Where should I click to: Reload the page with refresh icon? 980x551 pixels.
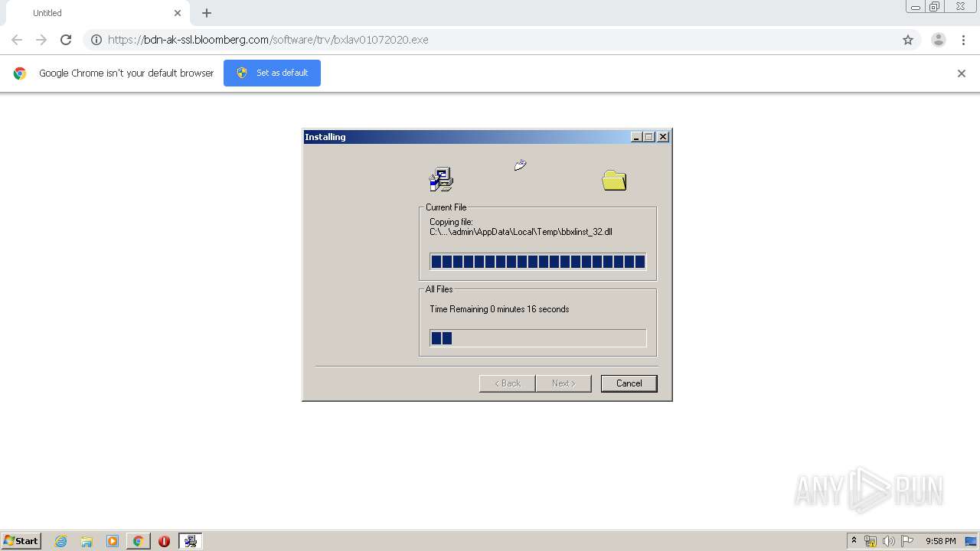[66, 40]
